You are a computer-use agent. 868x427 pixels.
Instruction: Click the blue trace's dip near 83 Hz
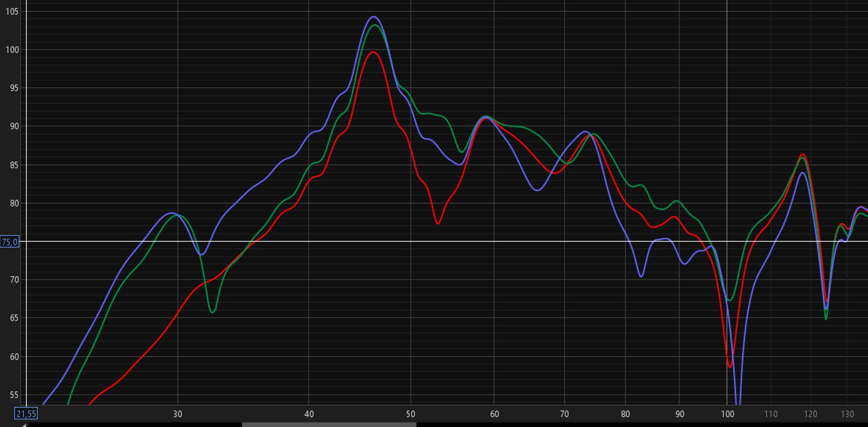coord(641,277)
